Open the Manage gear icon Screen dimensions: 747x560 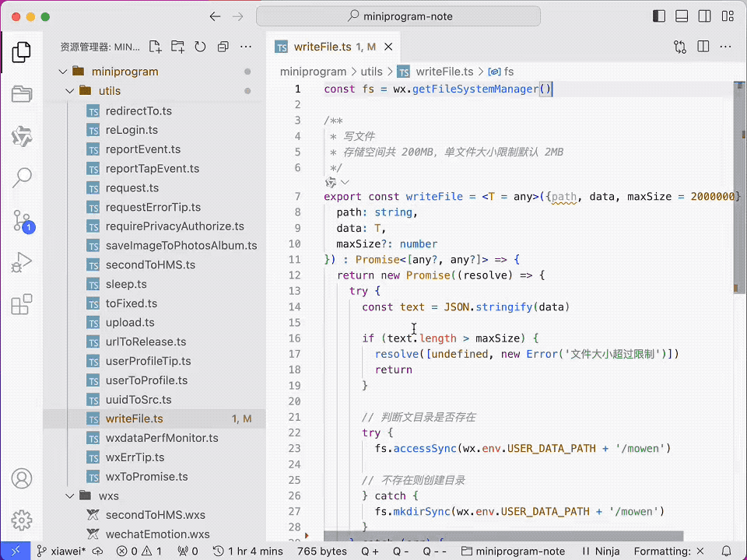point(22,520)
